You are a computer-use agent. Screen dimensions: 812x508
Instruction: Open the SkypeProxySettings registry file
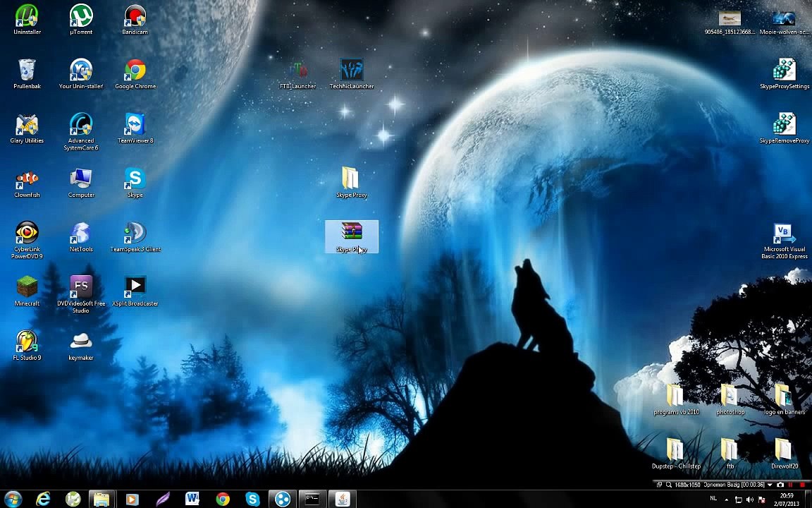click(x=784, y=74)
